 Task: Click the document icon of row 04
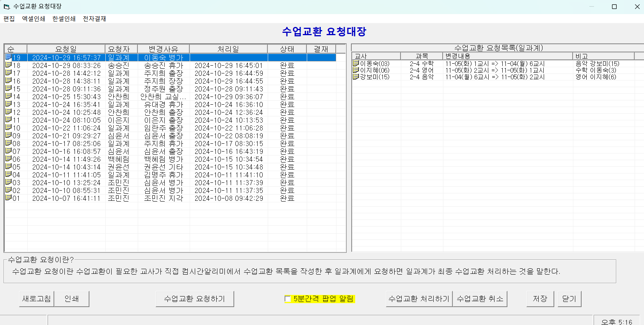9,174
